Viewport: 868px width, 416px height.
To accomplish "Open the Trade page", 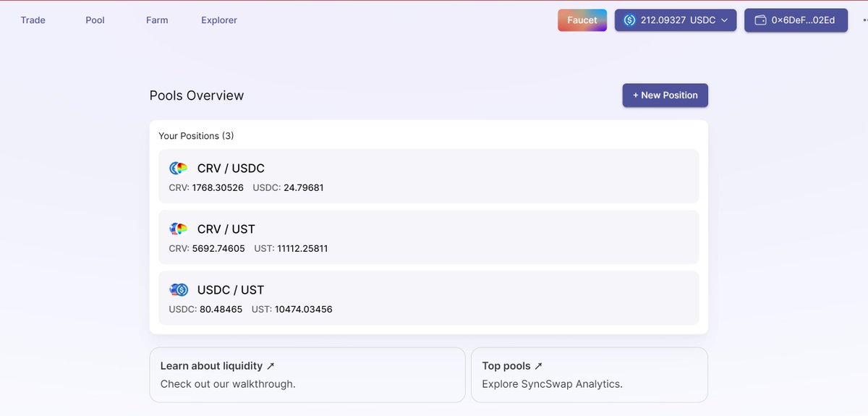I will point(33,20).
